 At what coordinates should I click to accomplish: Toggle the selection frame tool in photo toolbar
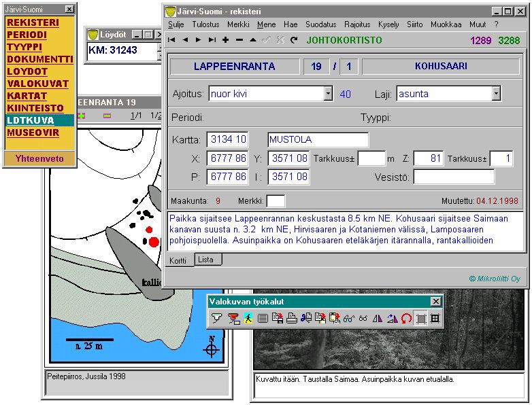coord(421,318)
